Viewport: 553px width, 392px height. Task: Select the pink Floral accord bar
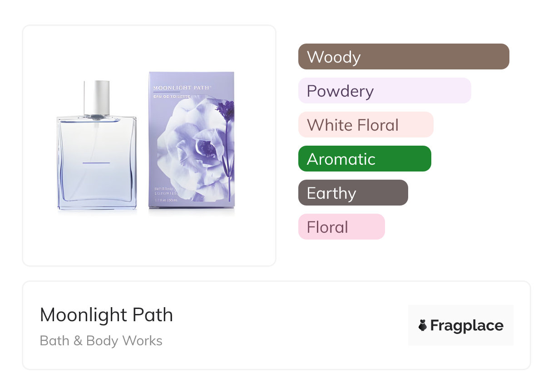click(341, 227)
